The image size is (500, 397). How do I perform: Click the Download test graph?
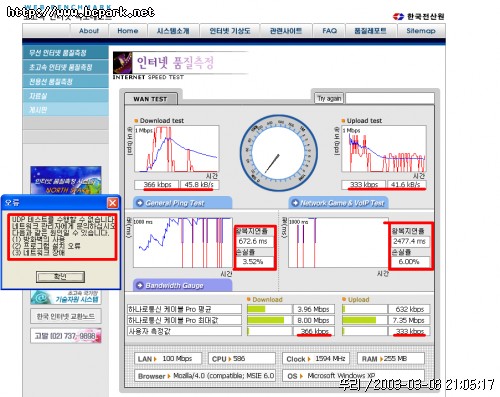[x=177, y=149]
